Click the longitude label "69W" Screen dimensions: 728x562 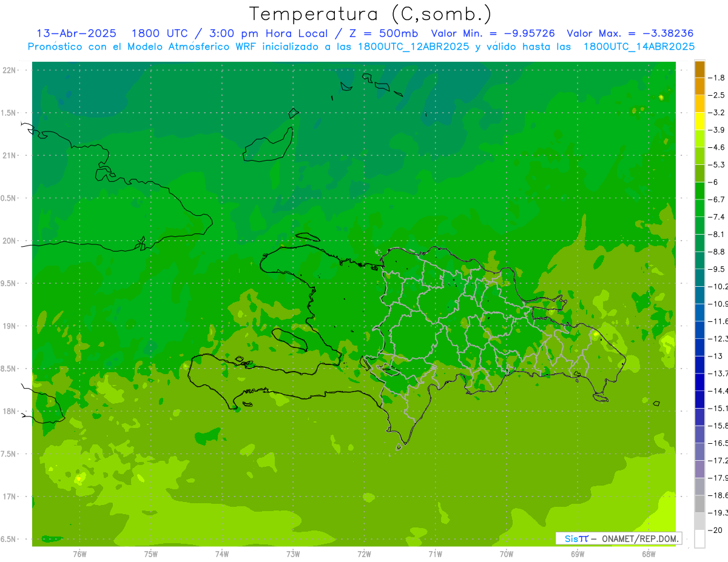coord(578,554)
